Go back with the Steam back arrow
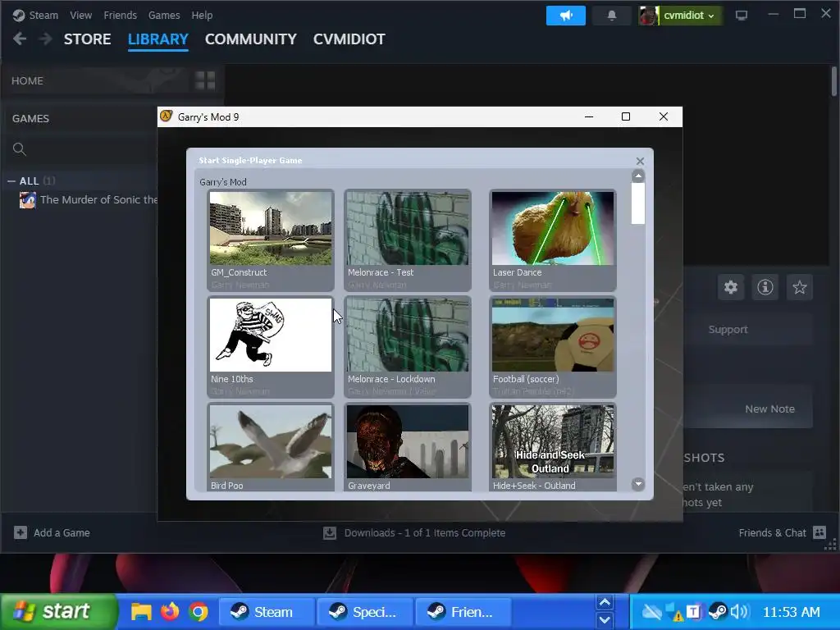Viewport: 840px width, 630px height. tap(20, 39)
